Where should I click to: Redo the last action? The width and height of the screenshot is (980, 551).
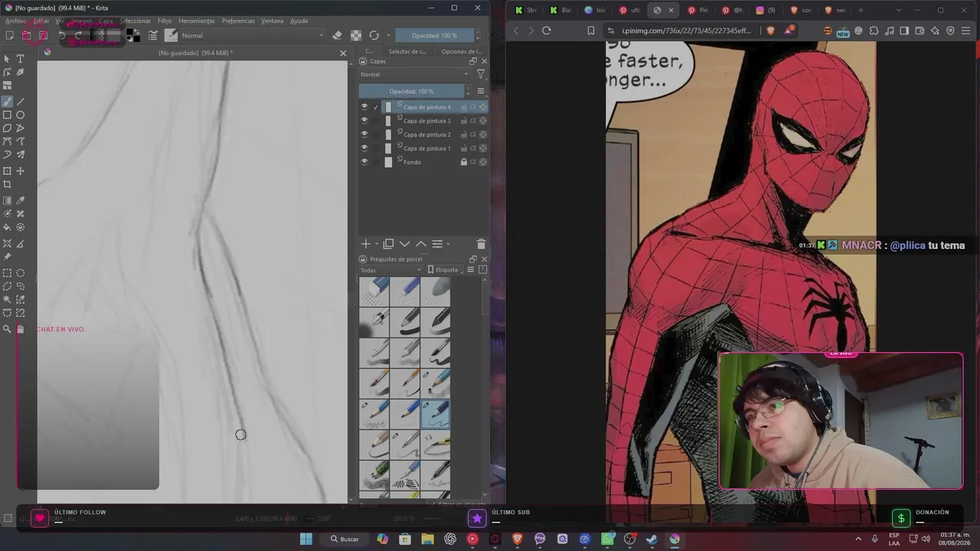coord(78,35)
